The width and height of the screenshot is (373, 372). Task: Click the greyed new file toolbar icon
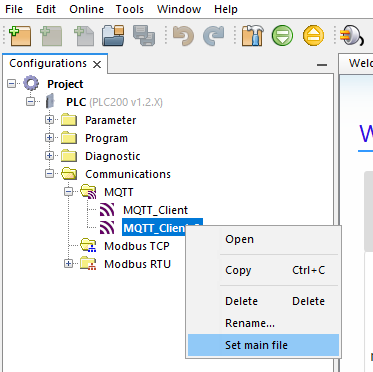point(84,36)
